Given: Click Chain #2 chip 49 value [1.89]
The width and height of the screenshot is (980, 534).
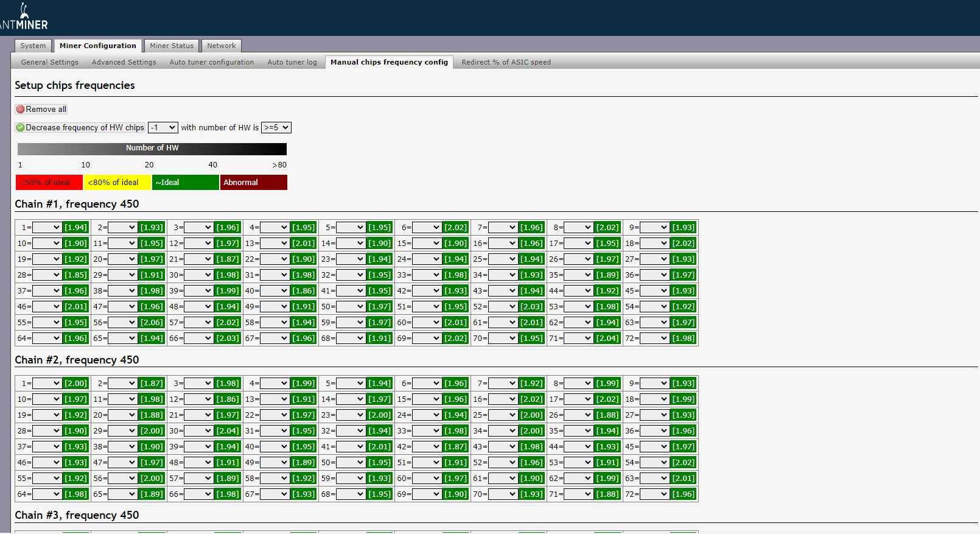Looking at the screenshot, I should pyautogui.click(x=304, y=463).
